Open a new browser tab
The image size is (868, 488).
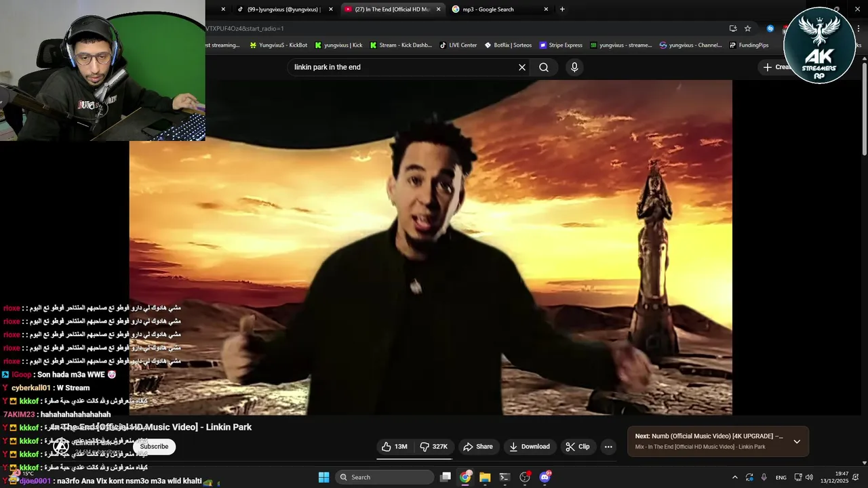pyautogui.click(x=562, y=9)
